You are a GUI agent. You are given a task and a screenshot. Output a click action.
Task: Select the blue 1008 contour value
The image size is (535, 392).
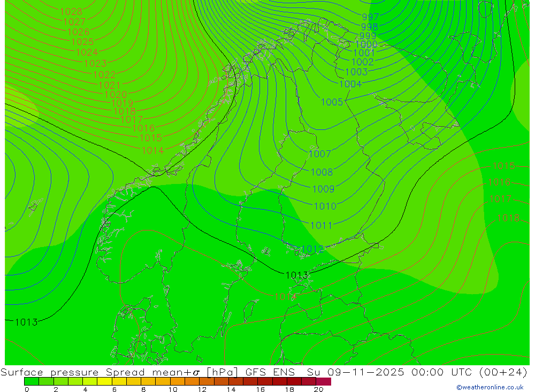(322, 172)
